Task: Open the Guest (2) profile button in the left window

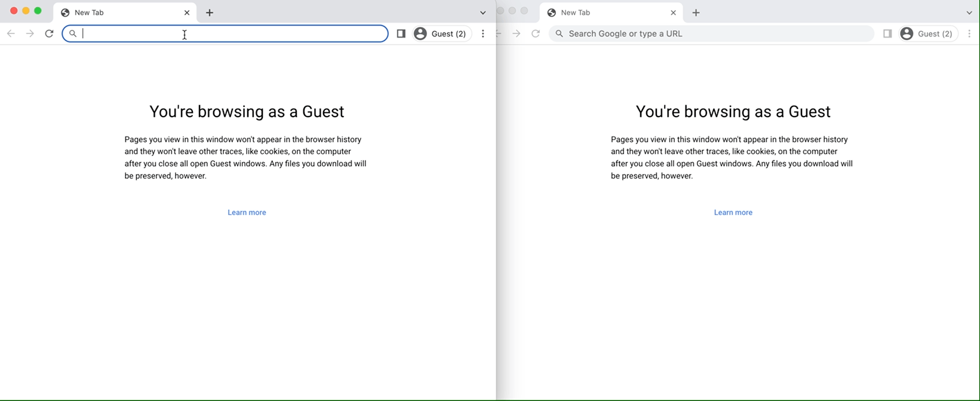Action: [442, 33]
